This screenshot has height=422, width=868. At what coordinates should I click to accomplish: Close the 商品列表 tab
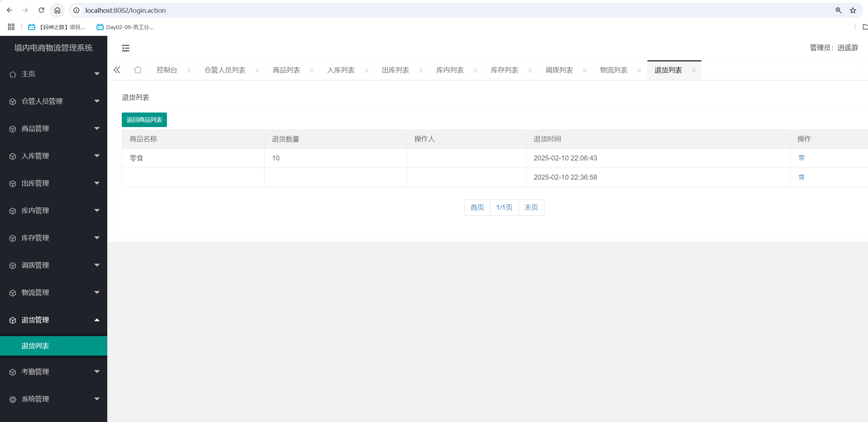pyautogui.click(x=311, y=70)
